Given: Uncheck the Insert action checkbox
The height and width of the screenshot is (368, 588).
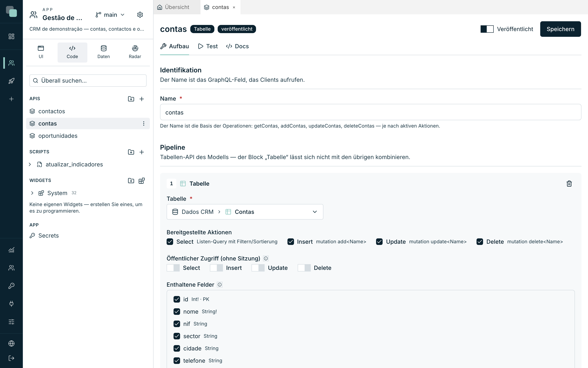Looking at the screenshot, I should tap(291, 242).
